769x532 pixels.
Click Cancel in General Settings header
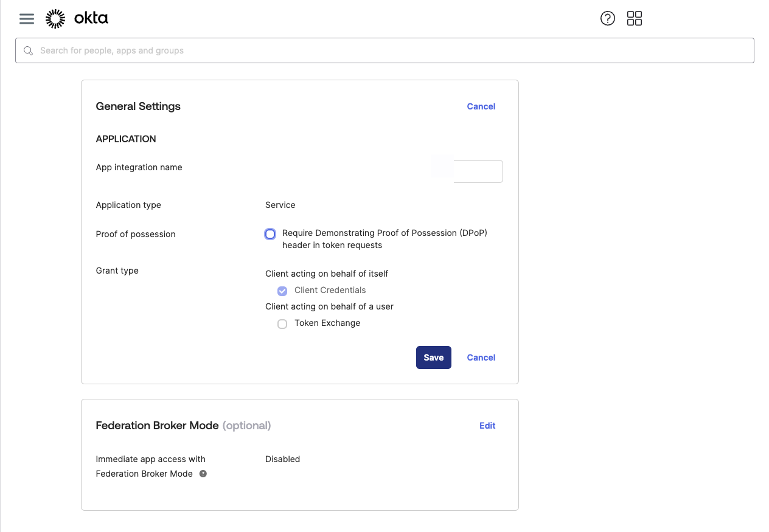pos(481,106)
